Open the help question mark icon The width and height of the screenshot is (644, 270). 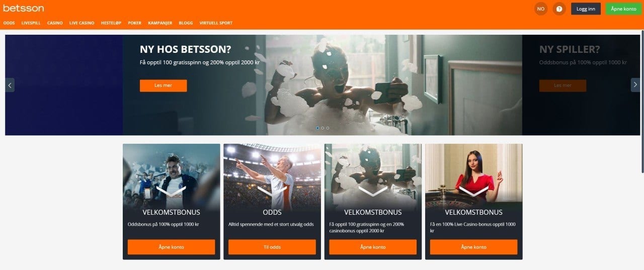(559, 9)
